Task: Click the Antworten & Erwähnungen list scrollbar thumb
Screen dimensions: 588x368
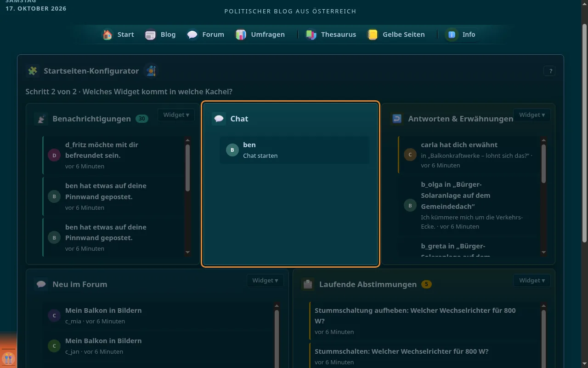Action: [x=543, y=164]
